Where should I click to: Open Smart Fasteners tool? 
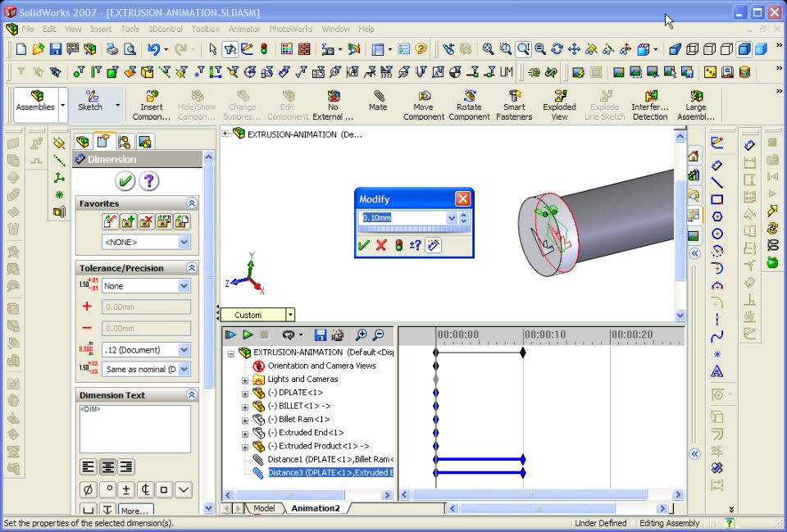pyautogui.click(x=514, y=106)
